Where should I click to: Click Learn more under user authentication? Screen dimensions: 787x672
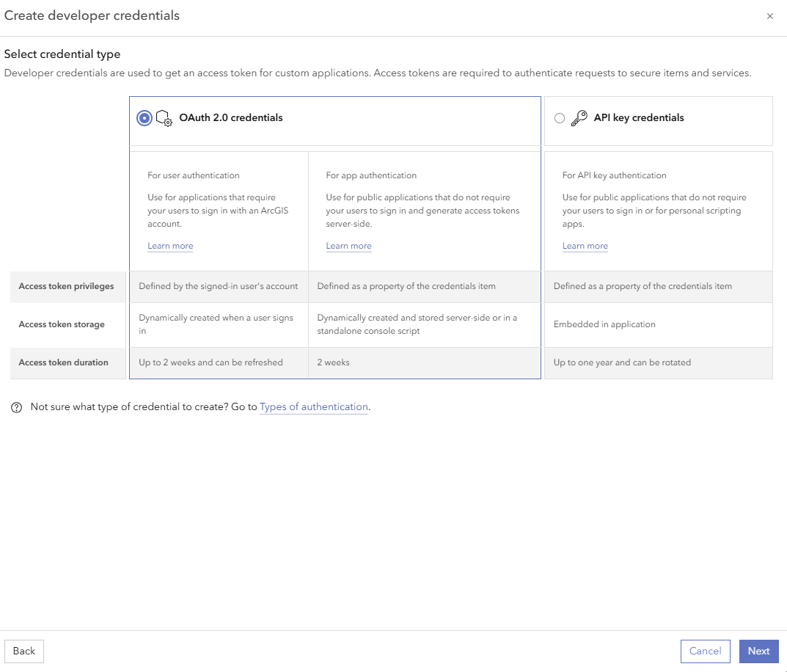coord(170,246)
